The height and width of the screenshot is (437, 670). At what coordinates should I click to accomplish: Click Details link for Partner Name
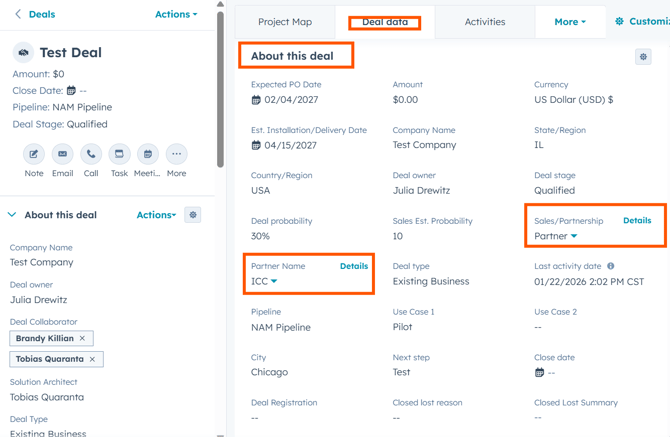(354, 266)
